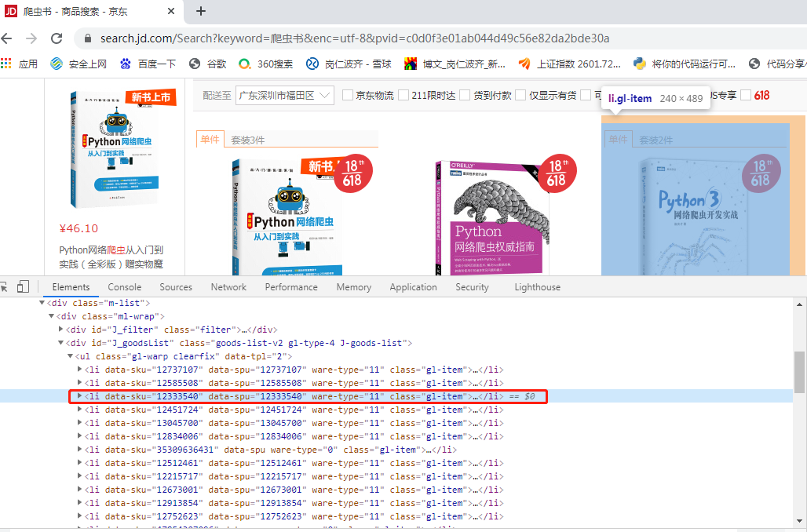Image resolution: width=807 pixels, height=532 pixels.
Task: Open the Python网络爬虫从入门到实践 title link
Action: [111, 257]
